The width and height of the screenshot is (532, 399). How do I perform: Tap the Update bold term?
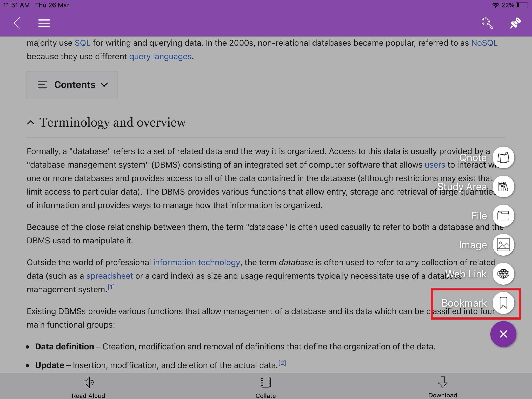[50, 365]
